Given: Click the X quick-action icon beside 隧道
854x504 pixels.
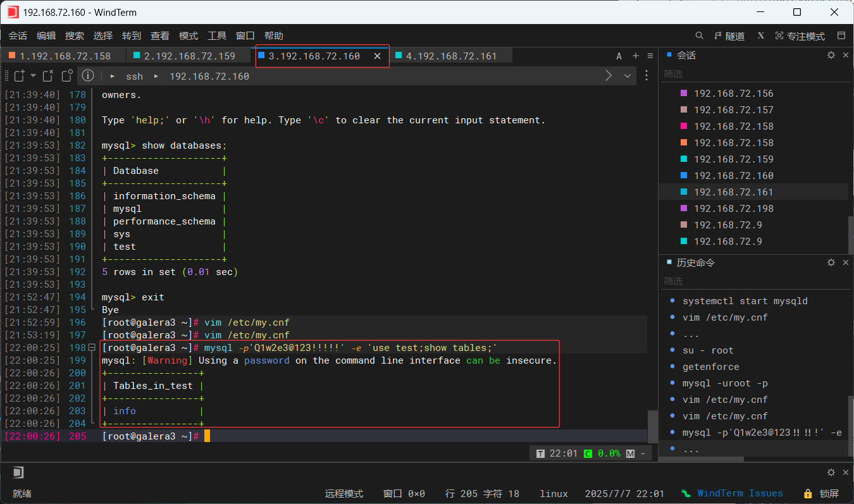Looking at the screenshot, I should tap(760, 35).
